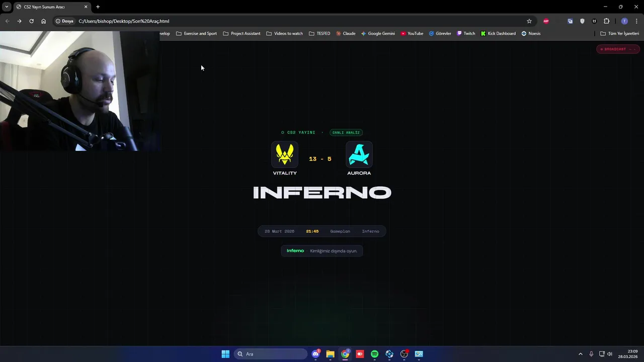This screenshot has width=644, height=362.
Task: Click the green Inferno note label
Action: pos(295,251)
